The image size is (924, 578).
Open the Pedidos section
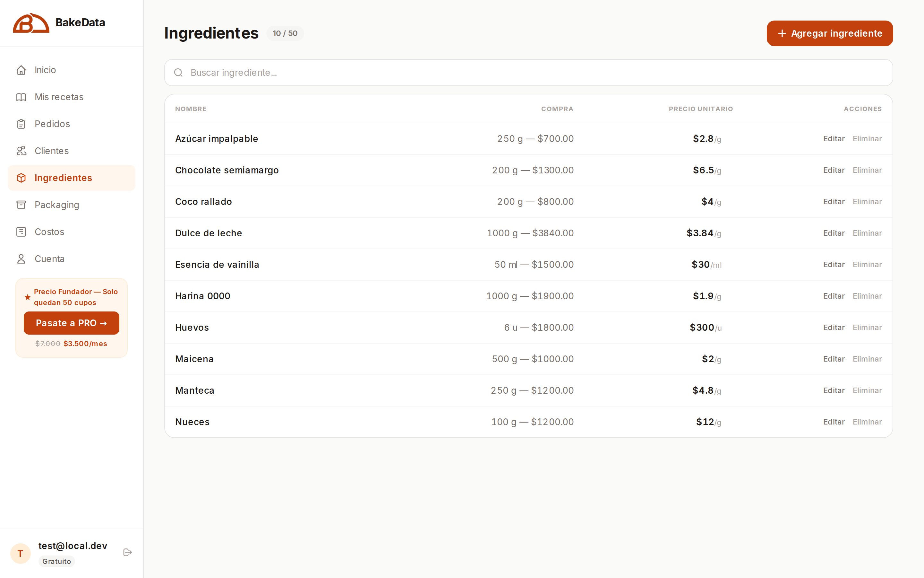pyautogui.click(x=72, y=124)
